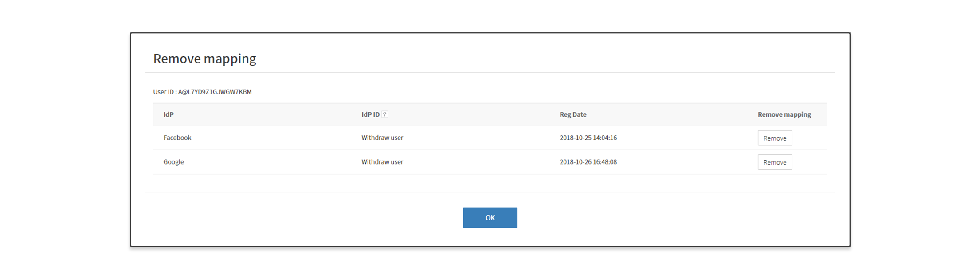Click the IdP ID column header

pos(370,114)
